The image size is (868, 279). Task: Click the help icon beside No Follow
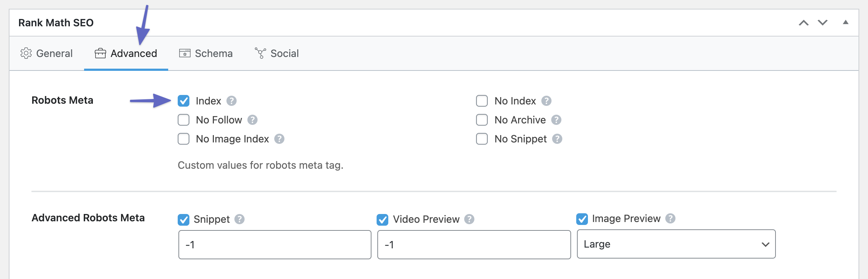(x=252, y=120)
